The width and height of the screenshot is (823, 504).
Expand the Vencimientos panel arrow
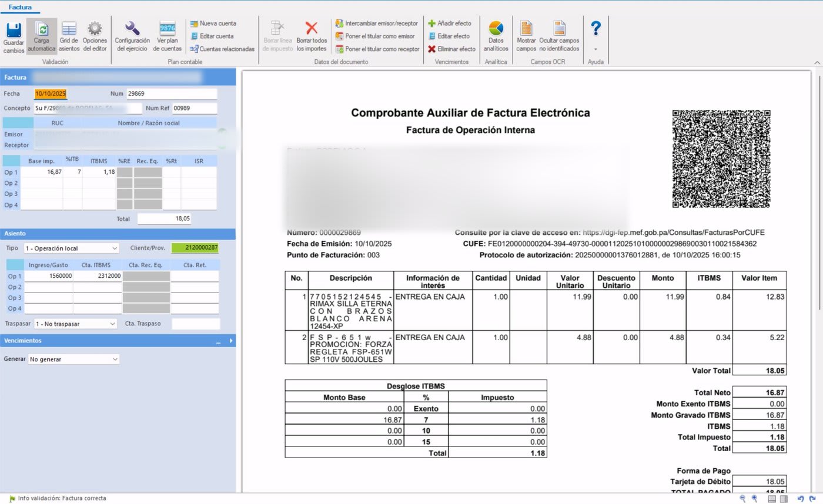tap(230, 341)
